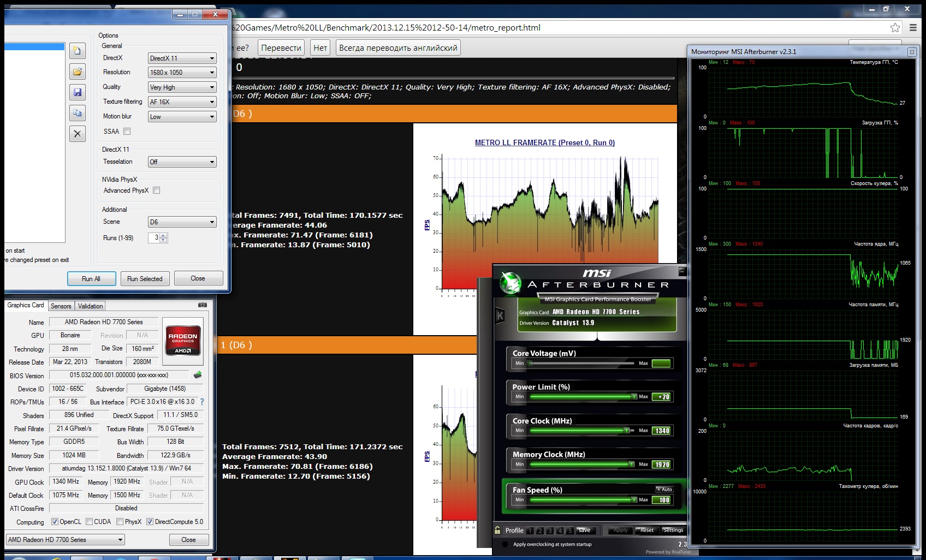Open the browser menu icon
This screenshot has height=560, width=926.
913,28
